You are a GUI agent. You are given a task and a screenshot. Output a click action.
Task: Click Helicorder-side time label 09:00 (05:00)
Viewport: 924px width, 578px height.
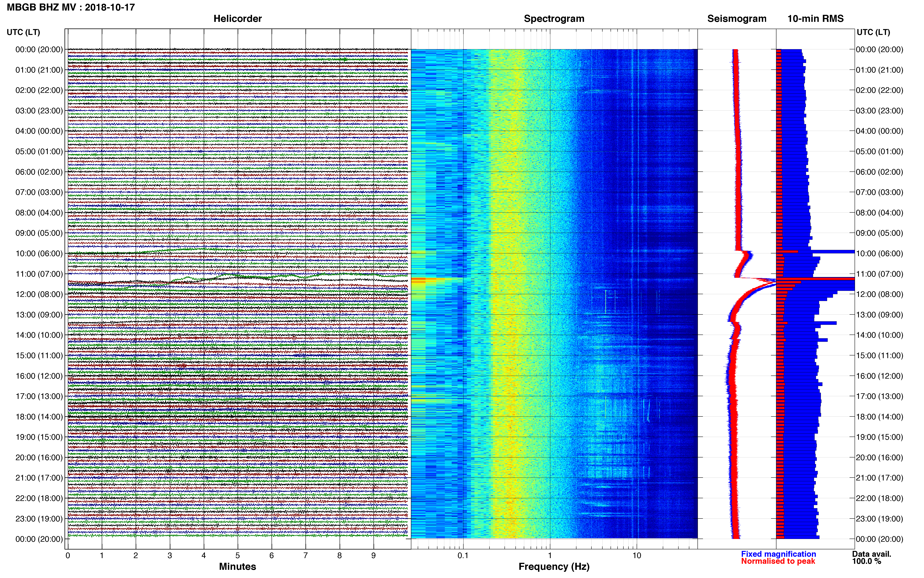[x=39, y=233]
